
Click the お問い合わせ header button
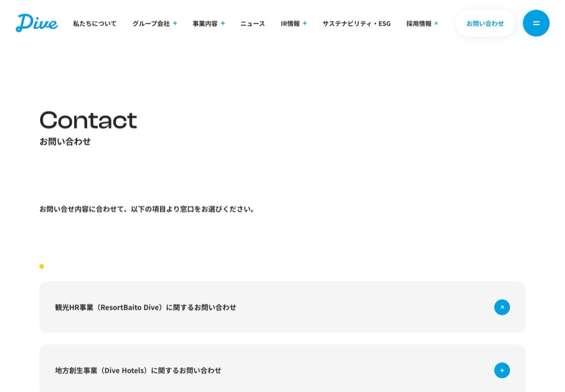tap(485, 23)
